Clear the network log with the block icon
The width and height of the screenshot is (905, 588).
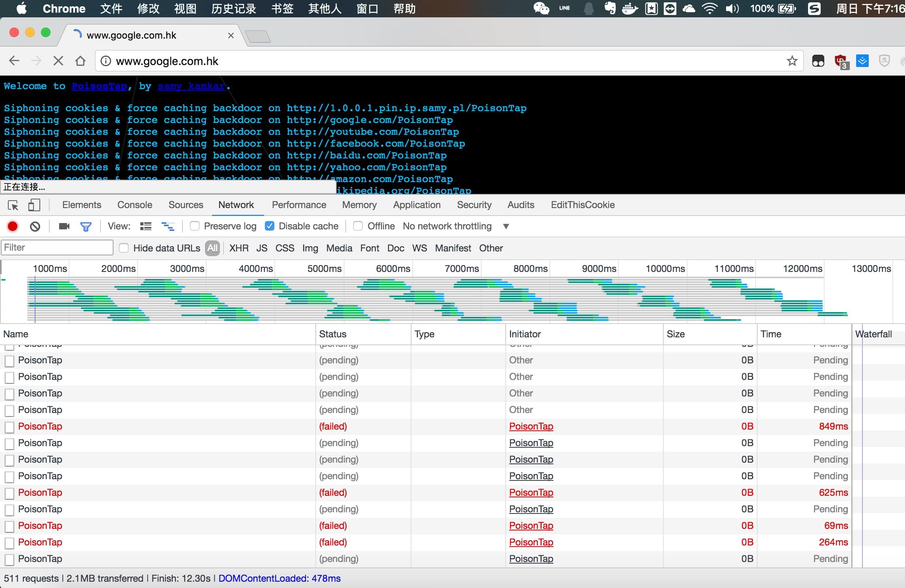point(35,226)
